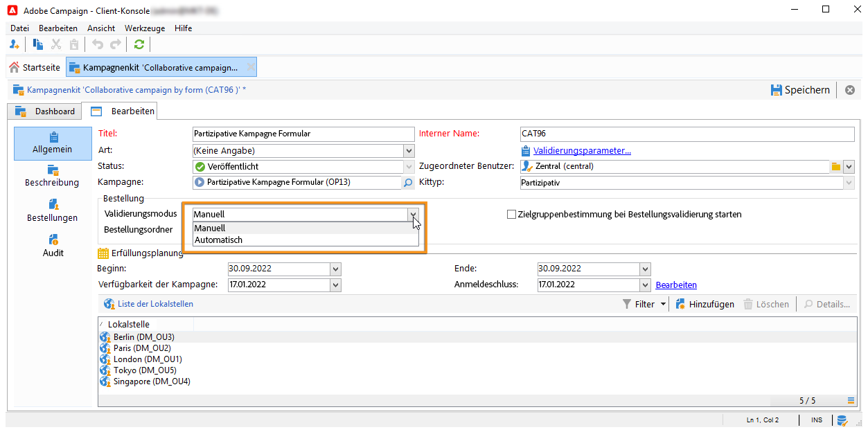Viewport: 868px width, 432px height.
Task: Click the Hinzufügen button
Action: pos(705,304)
